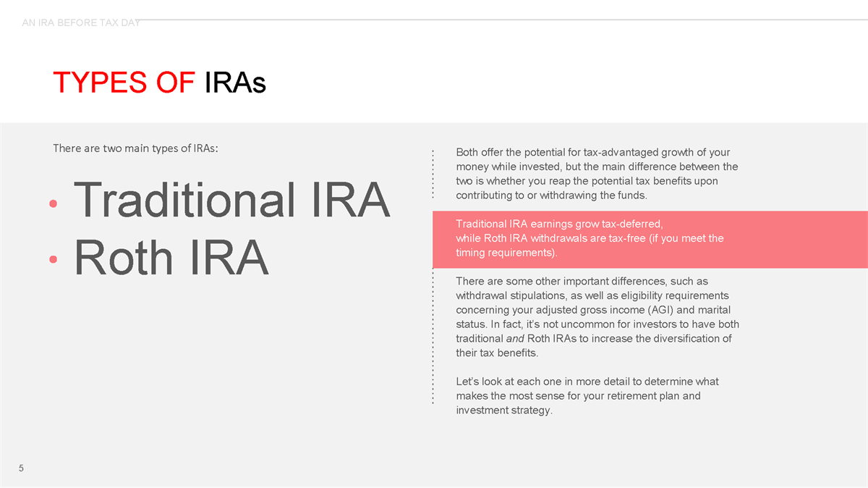Click the thin horizontal rule in the header
868x488 pixels.
(506, 17)
